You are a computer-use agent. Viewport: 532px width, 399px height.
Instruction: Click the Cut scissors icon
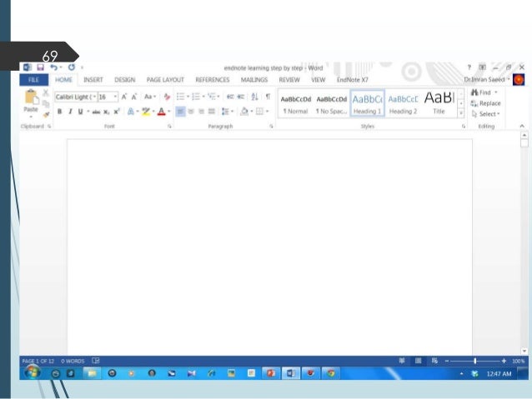pyautogui.click(x=46, y=92)
